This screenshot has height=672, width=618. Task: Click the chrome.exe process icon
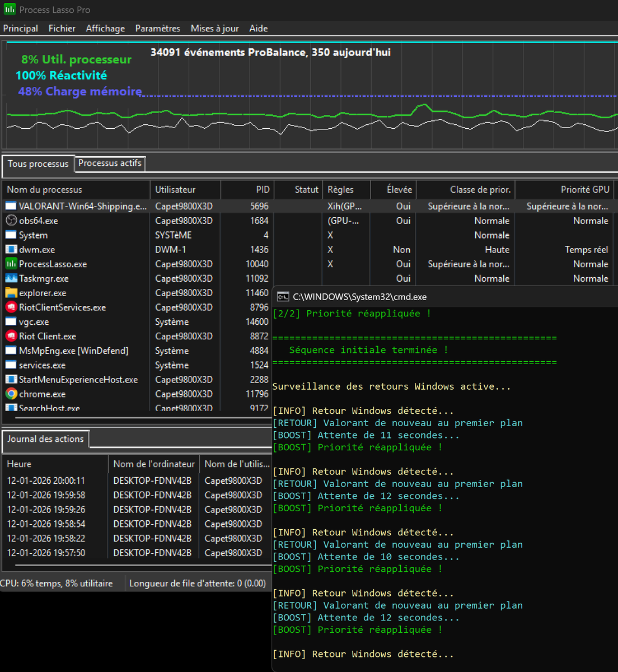(11, 394)
